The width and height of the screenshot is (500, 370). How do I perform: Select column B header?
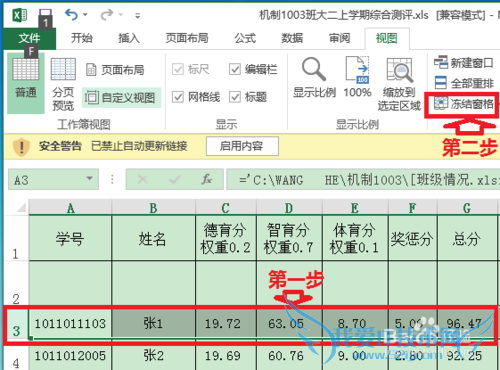[153, 208]
